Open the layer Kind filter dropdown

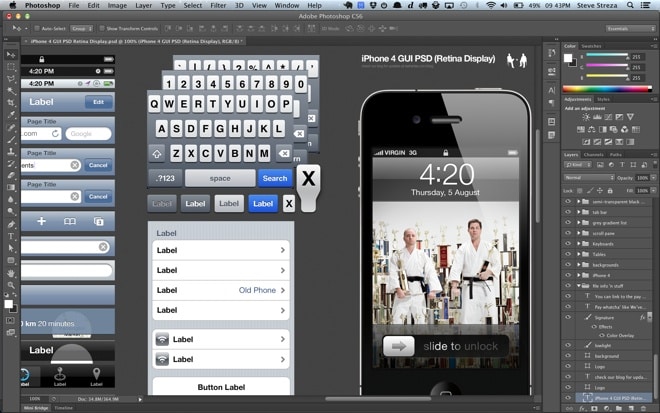pos(578,165)
